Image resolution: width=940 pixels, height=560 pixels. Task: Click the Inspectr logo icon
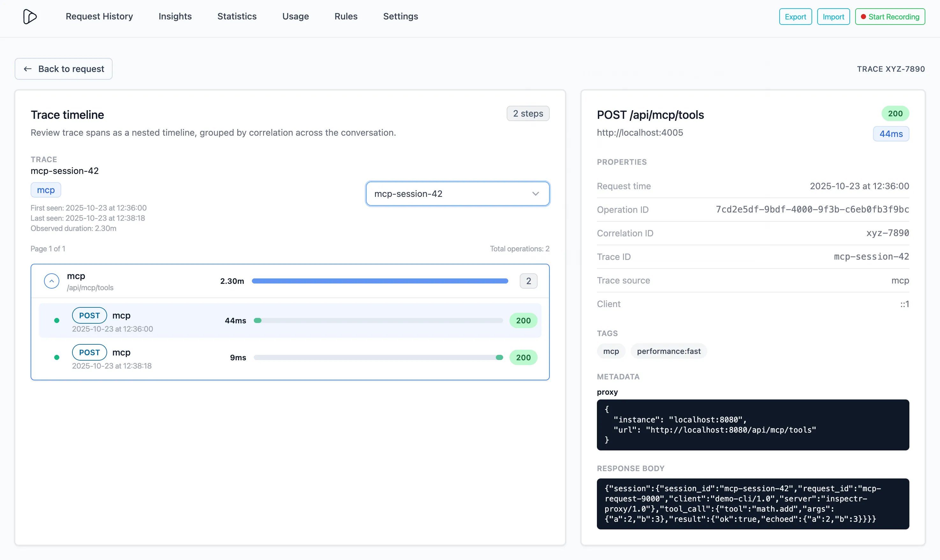tap(29, 17)
